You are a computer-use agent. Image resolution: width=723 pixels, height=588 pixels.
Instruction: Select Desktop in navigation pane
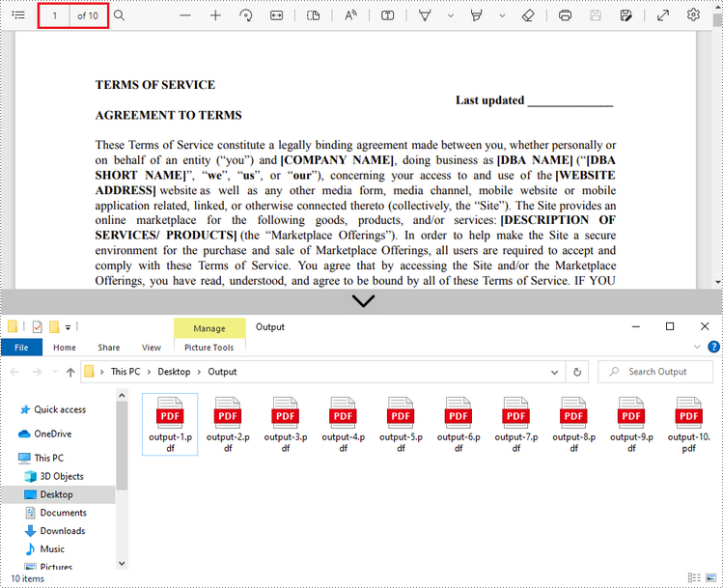[x=56, y=494]
